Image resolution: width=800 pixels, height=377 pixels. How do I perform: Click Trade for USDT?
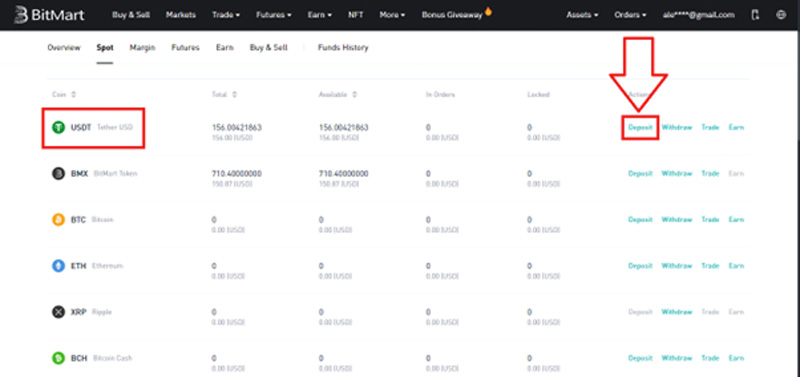click(x=710, y=128)
